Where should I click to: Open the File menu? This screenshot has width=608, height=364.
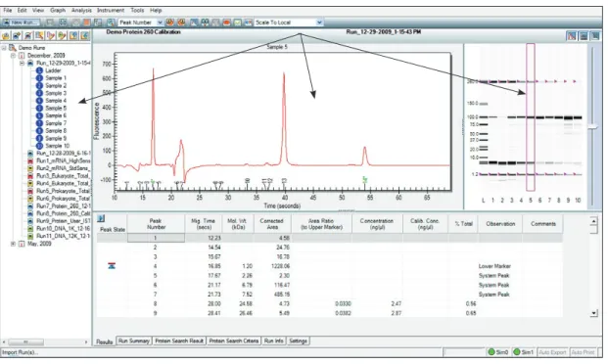8,10
